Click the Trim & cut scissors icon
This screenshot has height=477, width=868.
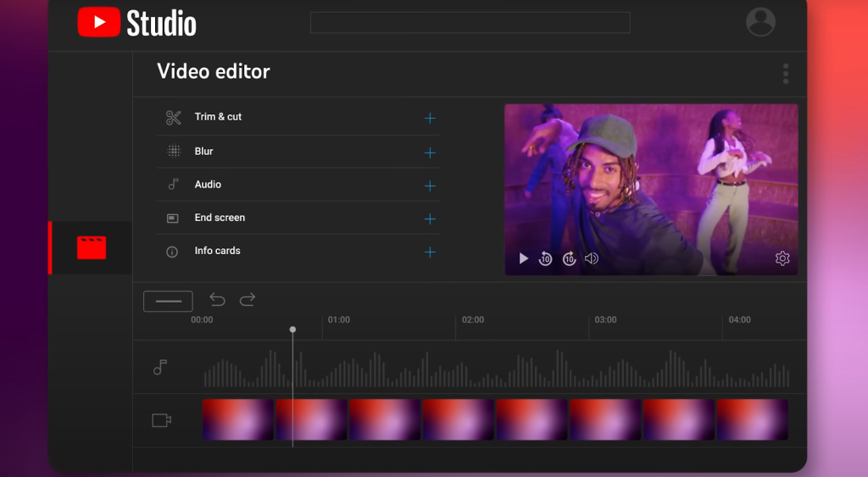173,117
